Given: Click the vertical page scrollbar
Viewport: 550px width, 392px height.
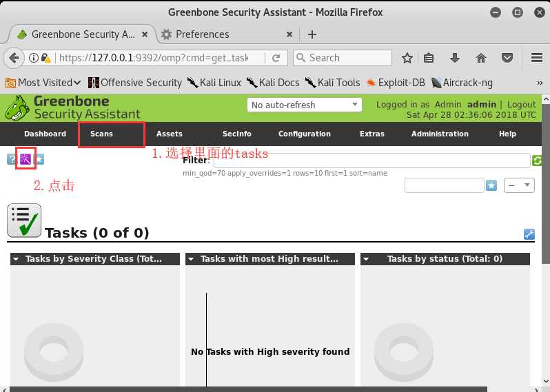Looking at the screenshot, I should 546,184.
